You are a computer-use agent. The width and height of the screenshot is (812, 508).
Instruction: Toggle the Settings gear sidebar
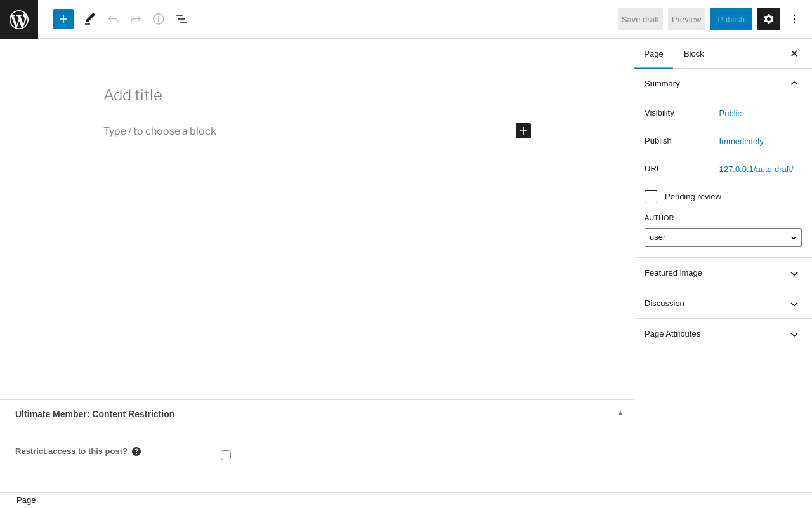(x=769, y=19)
